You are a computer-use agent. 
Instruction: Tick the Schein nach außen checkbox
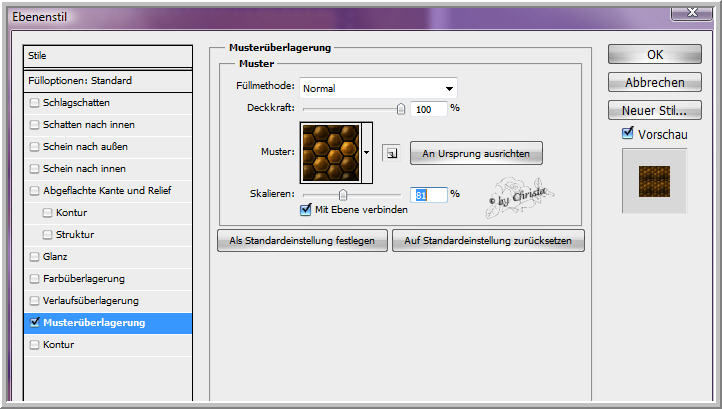click(x=34, y=147)
